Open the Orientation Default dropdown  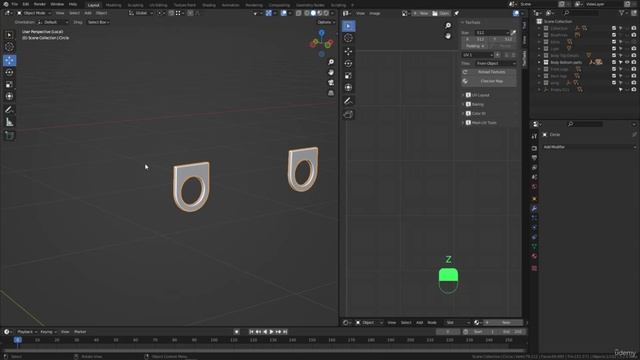53,22
